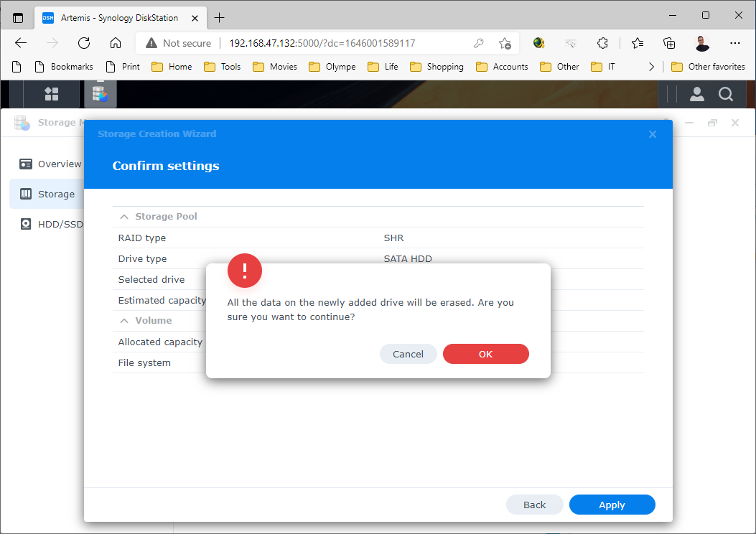
Task: Open Overview in Storage Manager sidebar
Action: 50,164
